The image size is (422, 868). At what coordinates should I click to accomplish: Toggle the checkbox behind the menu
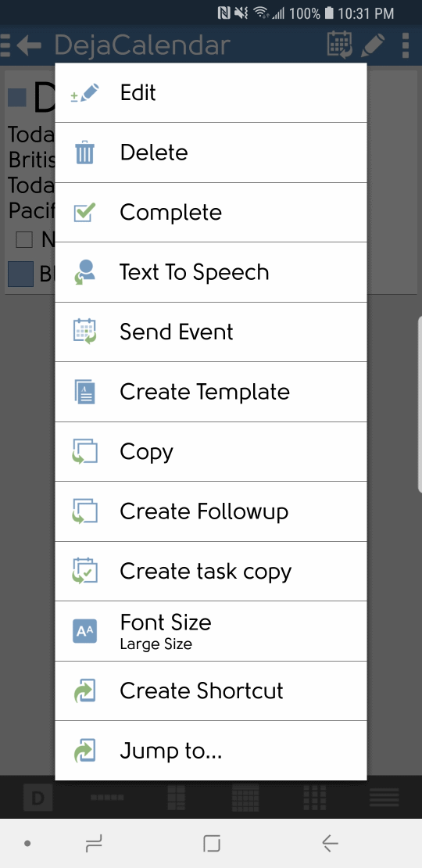(x=24, y=240)
